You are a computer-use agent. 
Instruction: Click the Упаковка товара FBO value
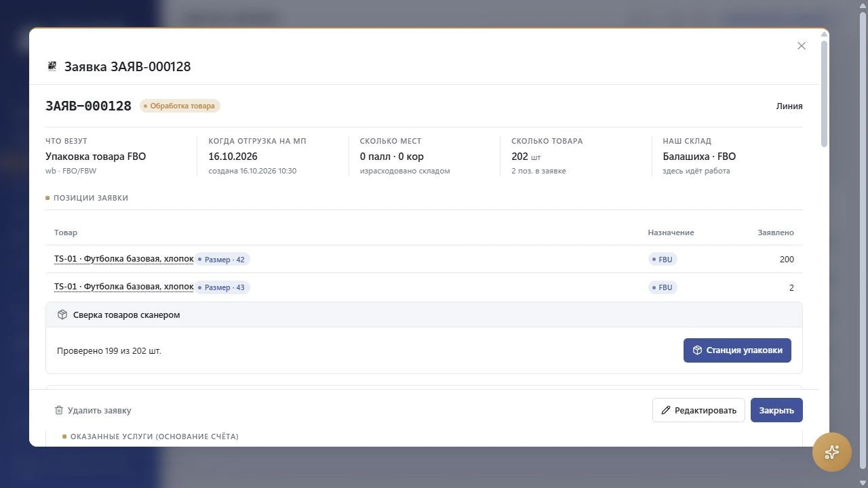(x=96, y=157)
